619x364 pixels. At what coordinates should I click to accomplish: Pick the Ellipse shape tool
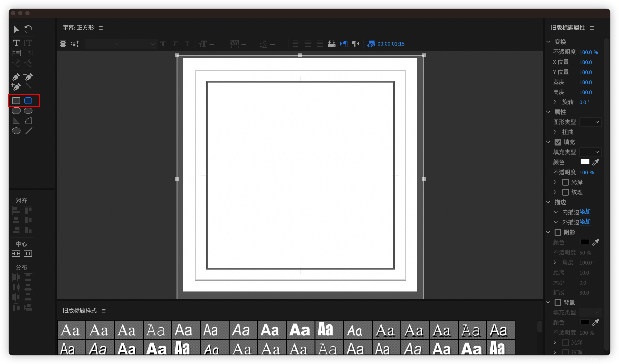(x=16, y=131)
